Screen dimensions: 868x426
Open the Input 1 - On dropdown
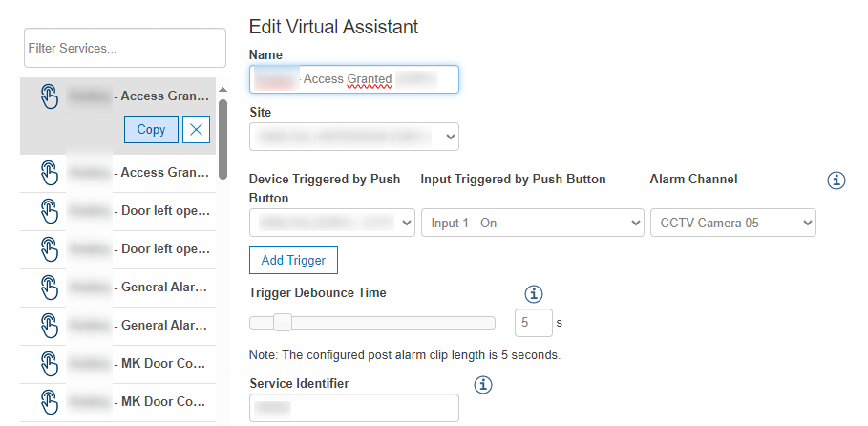[532, 223]
